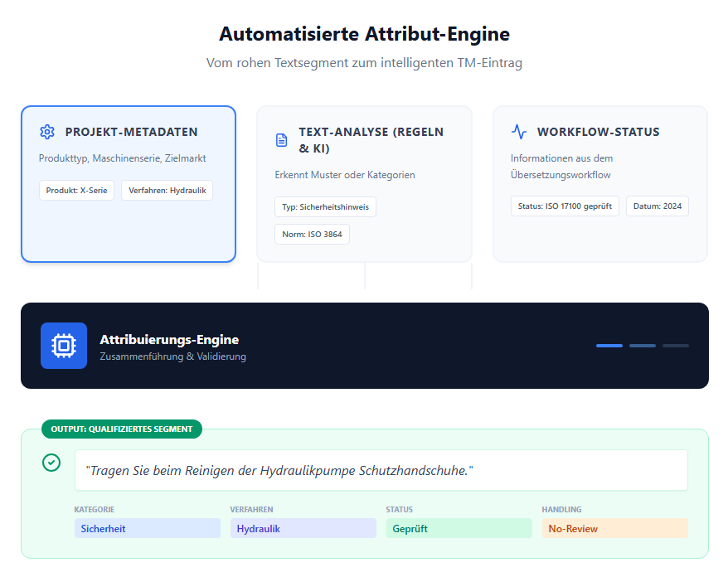Screen dimensions: 728x577
Task: Expand the Verfahren field showing Hydraulik
Action: (x=303, y=528)
